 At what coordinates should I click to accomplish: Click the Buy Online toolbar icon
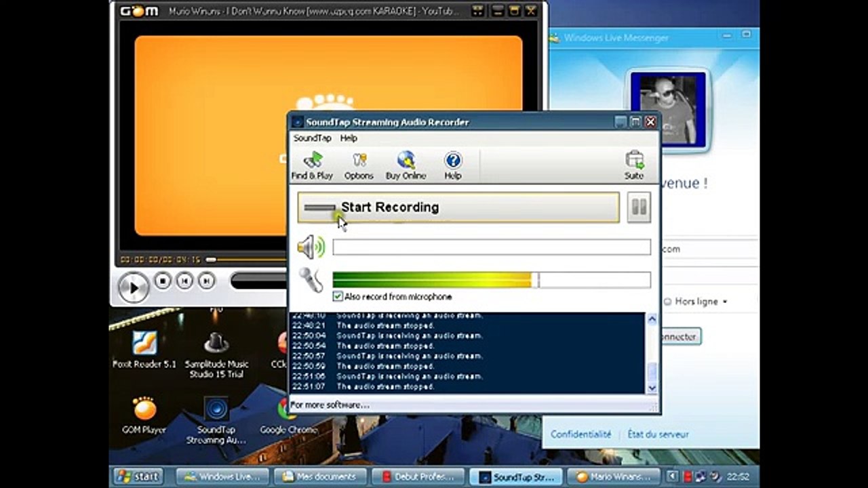click(406, 165)
